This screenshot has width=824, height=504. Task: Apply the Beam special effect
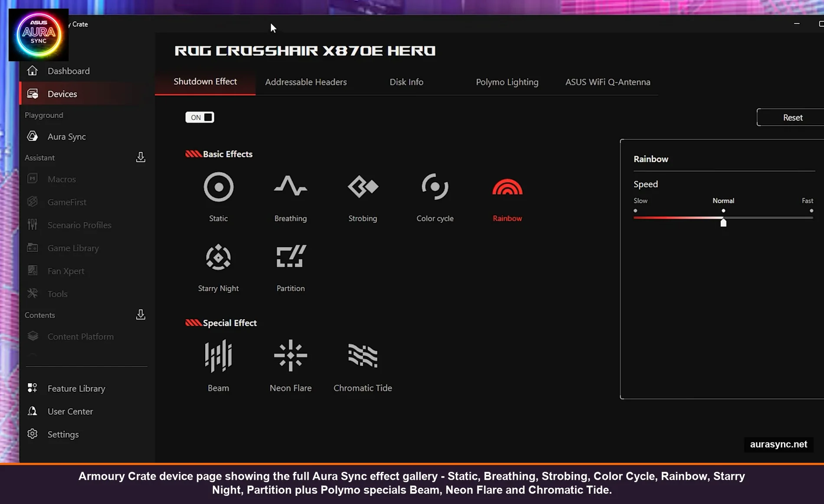tap(218, 356)
